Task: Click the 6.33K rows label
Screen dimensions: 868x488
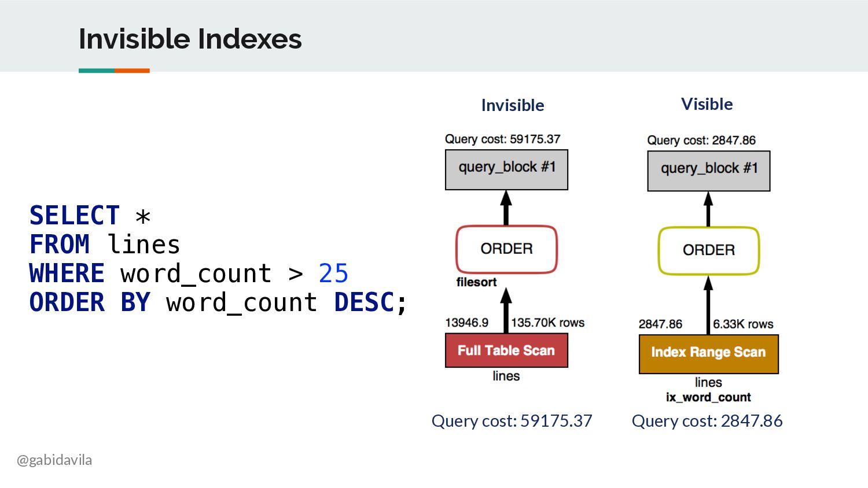Action: click(x=743, y=324)
